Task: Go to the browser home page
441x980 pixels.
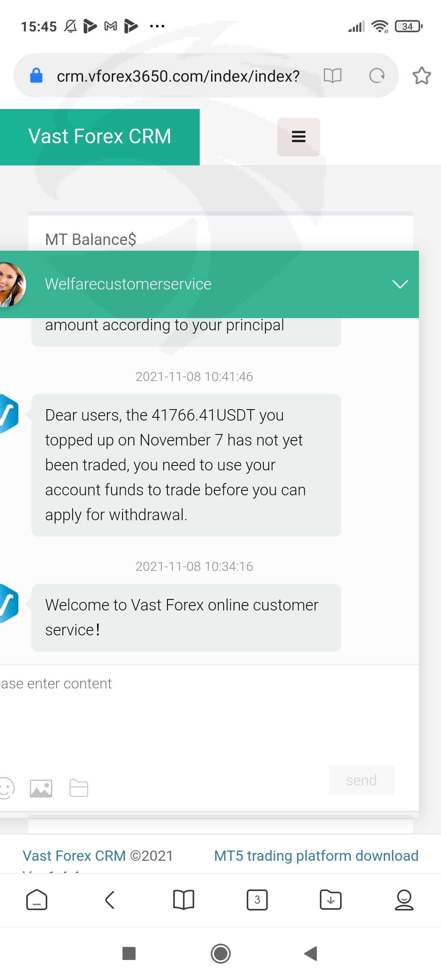Action: point(37,900)
